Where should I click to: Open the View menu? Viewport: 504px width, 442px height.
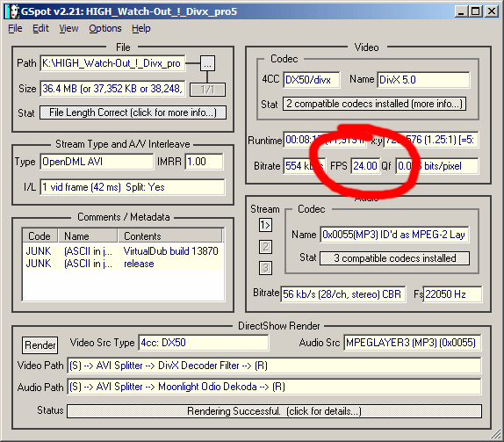coord(68,29)
